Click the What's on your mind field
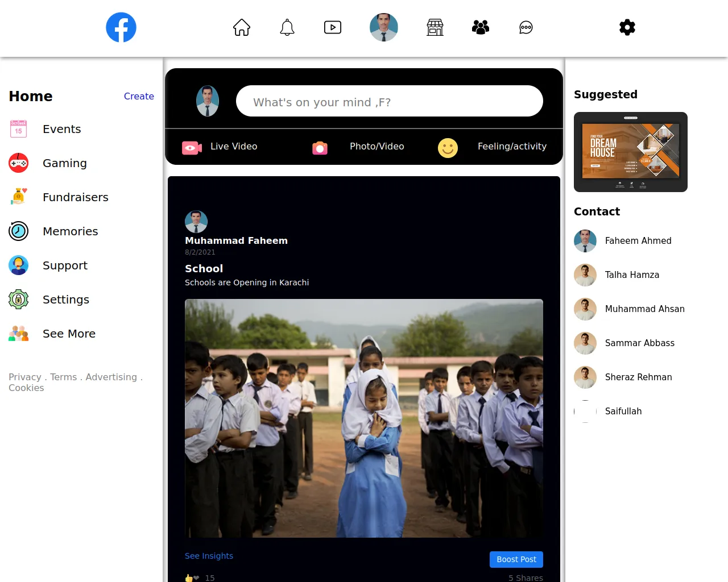Image resolution: width=728 pixels, height=582 pixels. tap(389, 101)
